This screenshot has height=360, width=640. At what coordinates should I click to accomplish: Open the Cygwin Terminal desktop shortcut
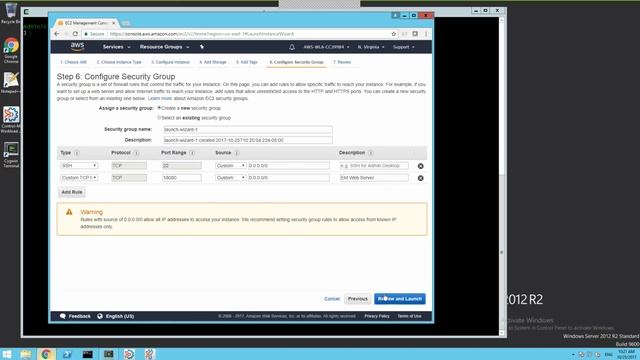tap(11, 155)
